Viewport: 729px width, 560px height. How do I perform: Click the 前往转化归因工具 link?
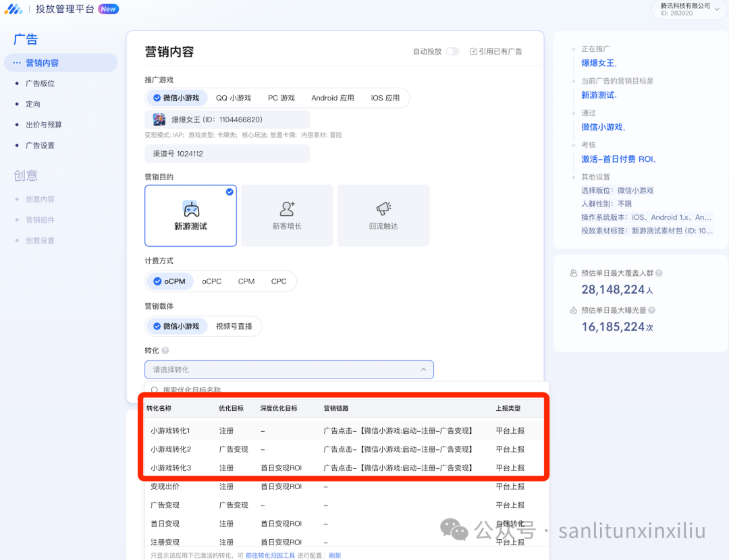pos(270,555)
